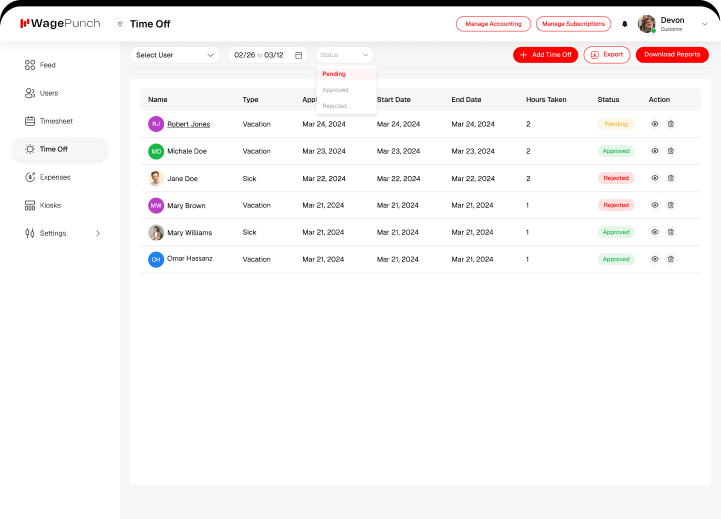This screenshot has height=519, width=721.
Task: Open calendar icon in date range
Action: pos(298,55)
